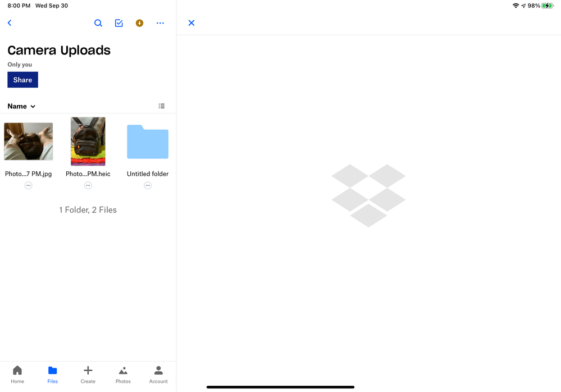Close the preview pane with X

point(191,23)
